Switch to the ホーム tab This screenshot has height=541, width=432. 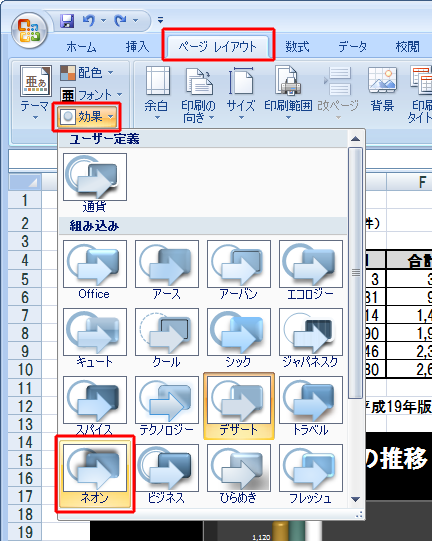coord(81,47)
